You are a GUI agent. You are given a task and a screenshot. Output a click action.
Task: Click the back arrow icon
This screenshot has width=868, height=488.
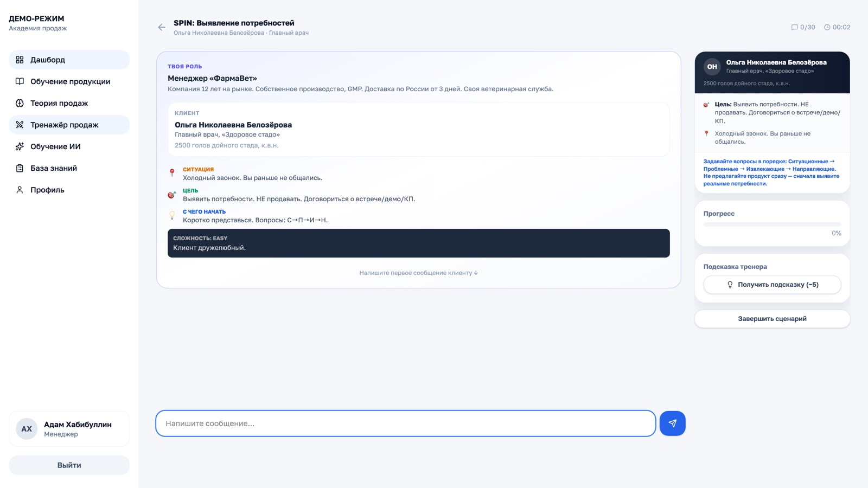[x=162, y=27]
